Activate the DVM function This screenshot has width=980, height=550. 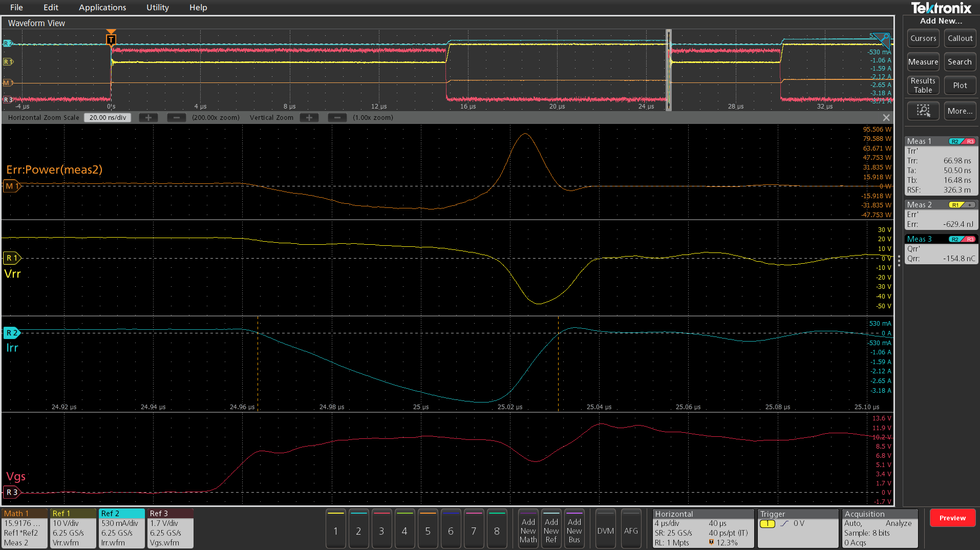point(605,528)
